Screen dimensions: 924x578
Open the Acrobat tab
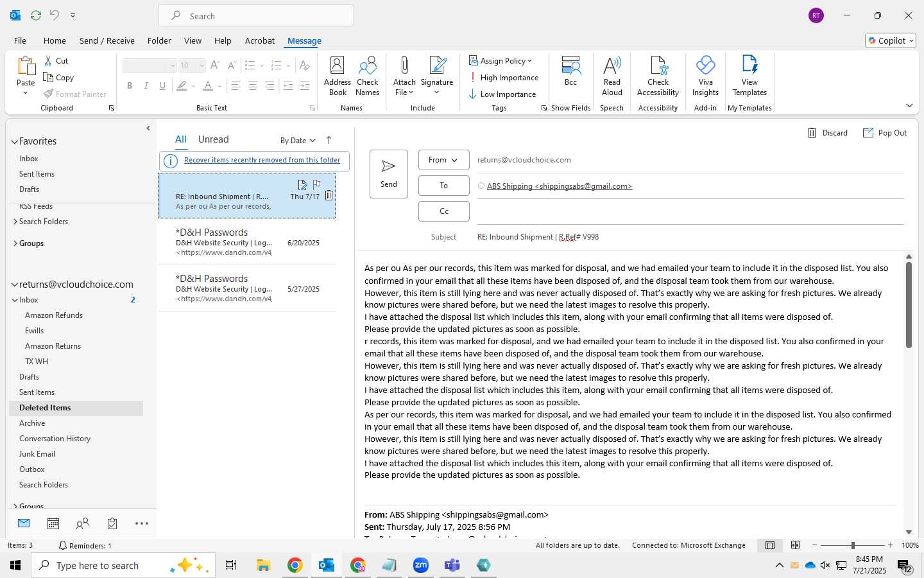click(x=260, y=40)
